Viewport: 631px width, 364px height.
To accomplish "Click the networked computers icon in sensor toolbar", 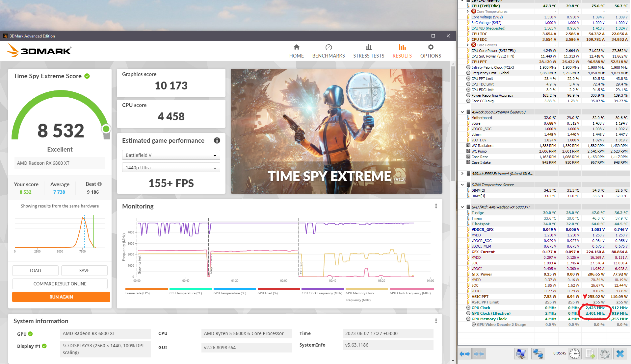I will point(538,354).
